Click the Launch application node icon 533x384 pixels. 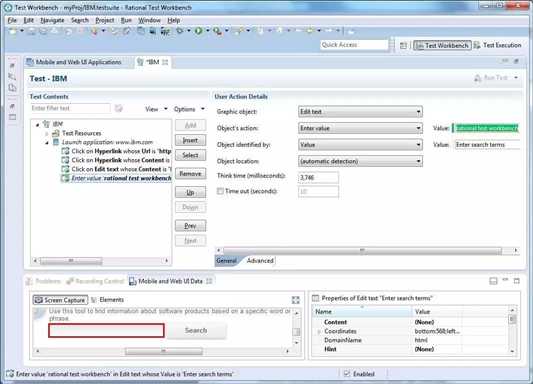click(x=56, y=142)
